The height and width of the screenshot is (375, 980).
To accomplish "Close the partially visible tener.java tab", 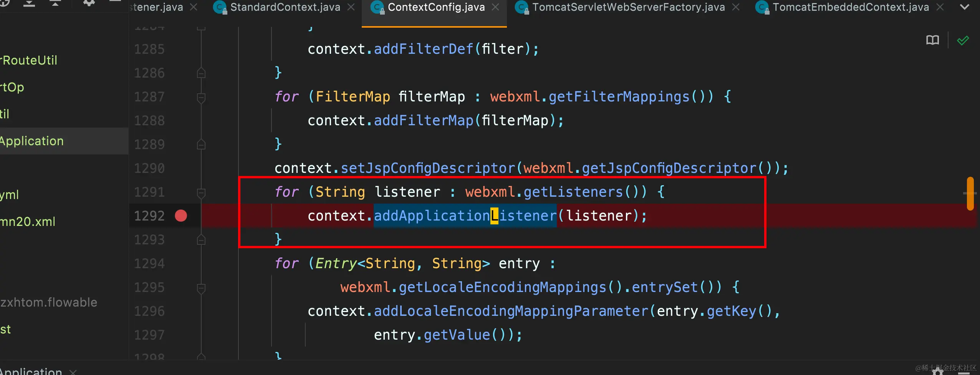I will [x=194, y=7].
